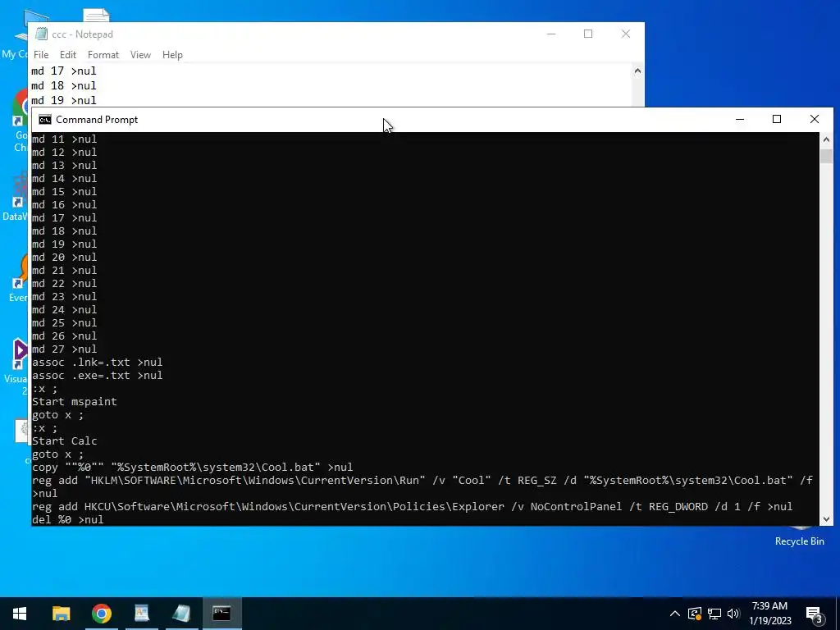This screenshot has width=840, height=630.
Task: Maximize the ccc Notepad window
Action: pos(588,34)
